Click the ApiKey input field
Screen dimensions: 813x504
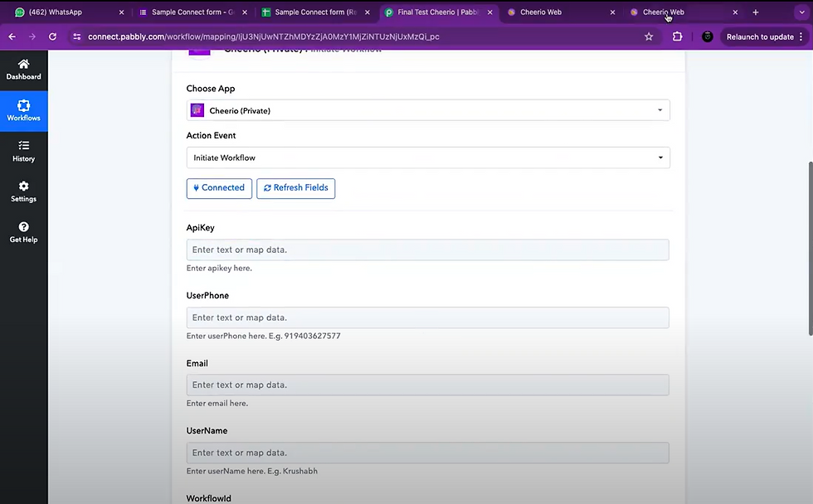427,250
